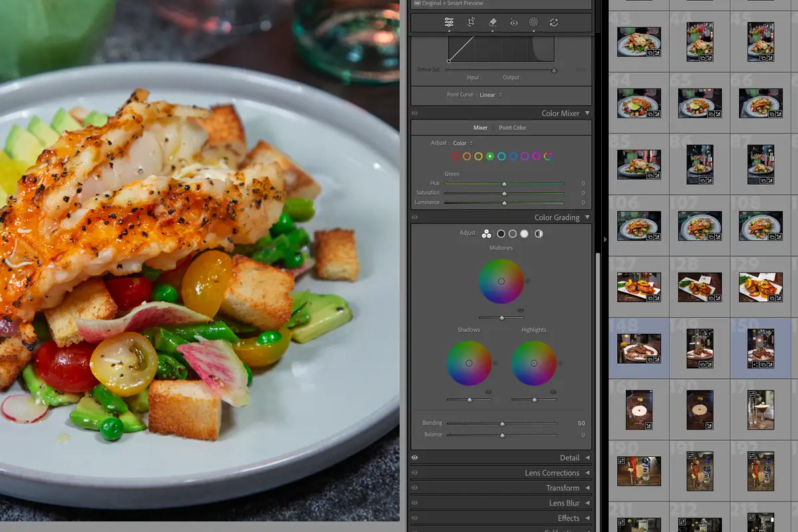The height and width of the screenshot is (532, 798).
Task: Toggle the Color Mixer panel eye switch
Action: click(414, 114)
